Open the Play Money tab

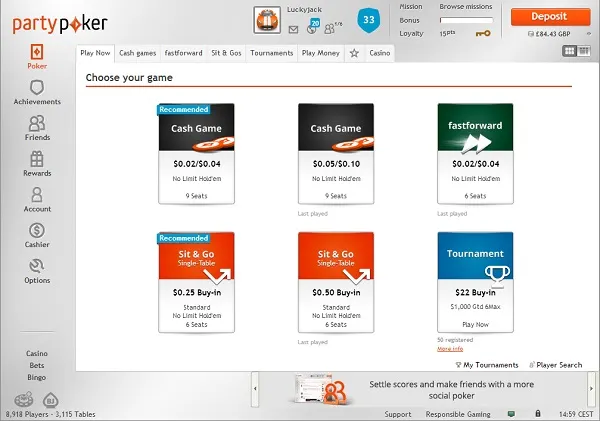(x=321, y=53)
